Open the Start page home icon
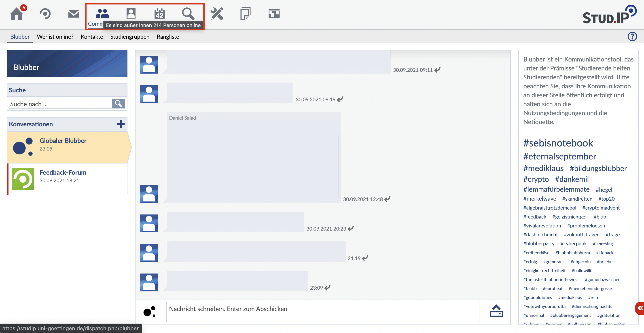644x333 pixels. (x=17, y=14)
